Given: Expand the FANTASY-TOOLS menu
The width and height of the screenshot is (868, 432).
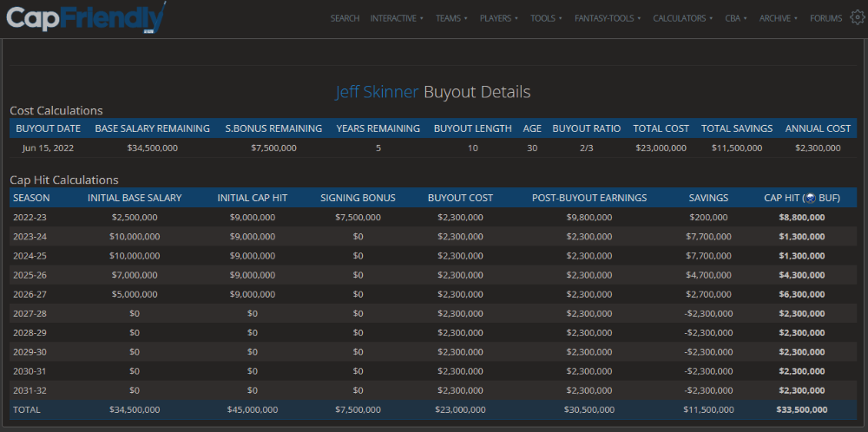Looking at the screenshot, I should tap(608, 18).
